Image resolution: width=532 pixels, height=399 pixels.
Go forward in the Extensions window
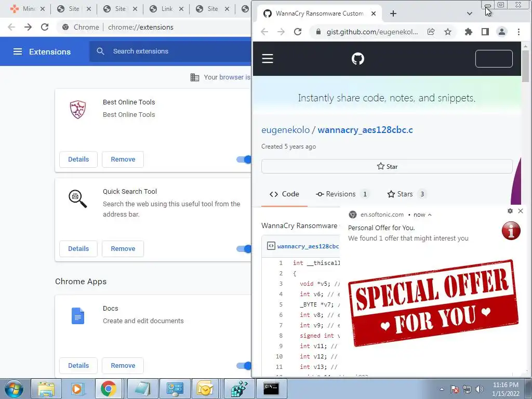pos(28,27)
